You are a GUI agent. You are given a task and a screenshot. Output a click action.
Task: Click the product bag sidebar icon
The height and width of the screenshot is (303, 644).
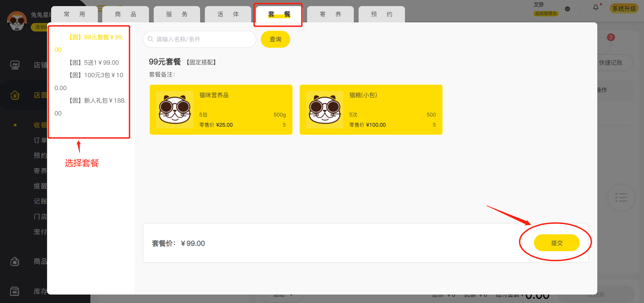click(15, 261)
